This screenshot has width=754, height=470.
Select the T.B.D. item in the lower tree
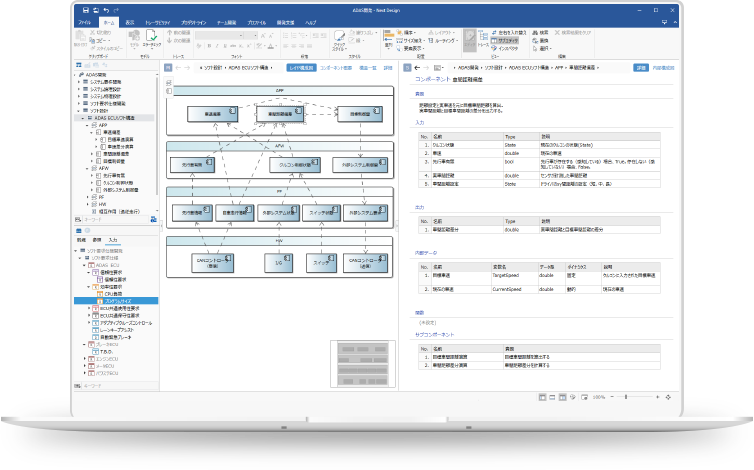point(106,352)
